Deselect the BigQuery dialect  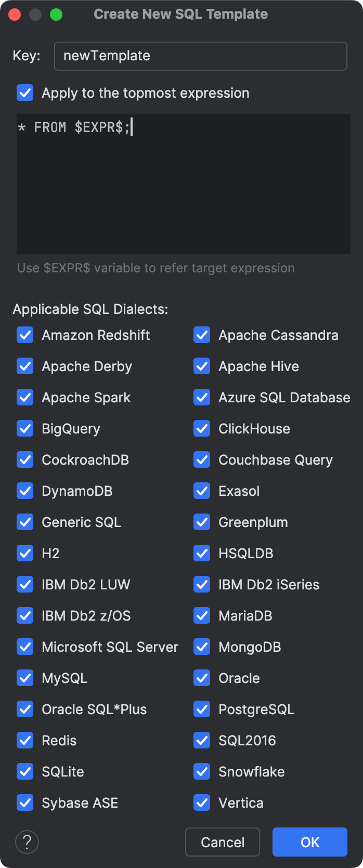(x=24, y=428)
